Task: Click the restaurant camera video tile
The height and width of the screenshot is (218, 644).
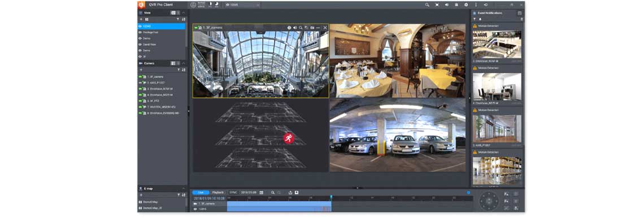Action: (x=398, y=60)
